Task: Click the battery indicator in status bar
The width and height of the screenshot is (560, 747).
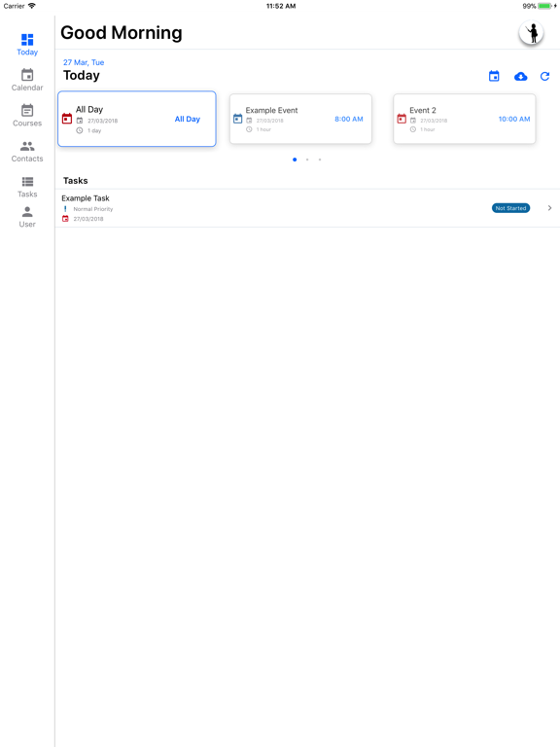Action: point(544,6)
